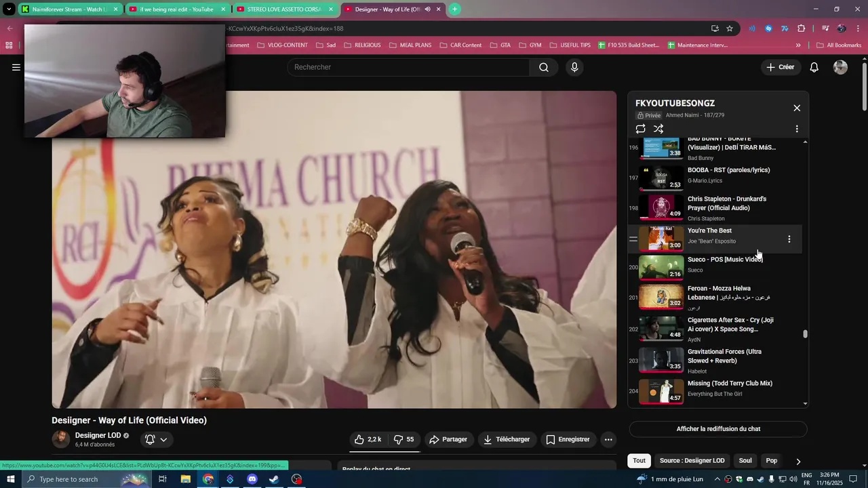Open the Windows Start menu
Screen dimensions: 868x488
pyautogui.click(x=10, y=479)
